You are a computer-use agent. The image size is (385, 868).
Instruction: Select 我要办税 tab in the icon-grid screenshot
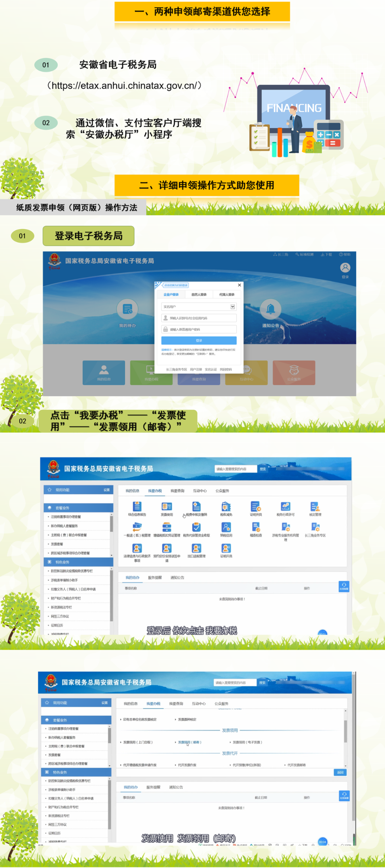click(x=155, y=491)
